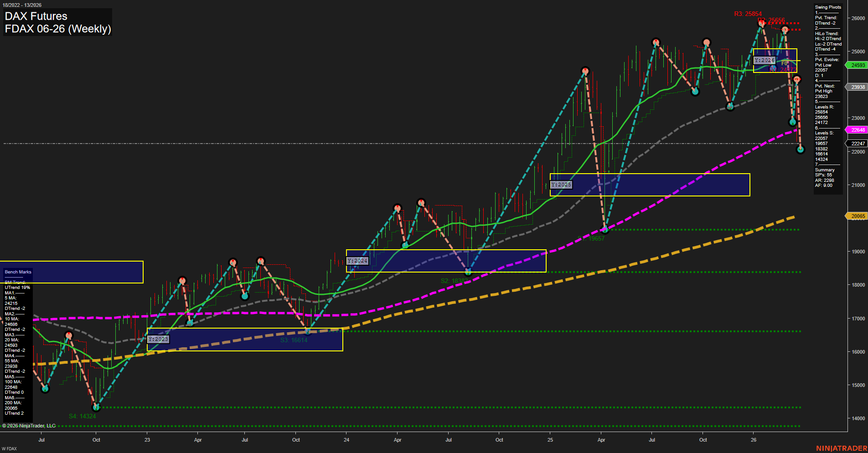Image resolution: width=868 pixels, height=453 pixels.
Task: Click the S3: 16614 support level label
Action: (294, 340)
